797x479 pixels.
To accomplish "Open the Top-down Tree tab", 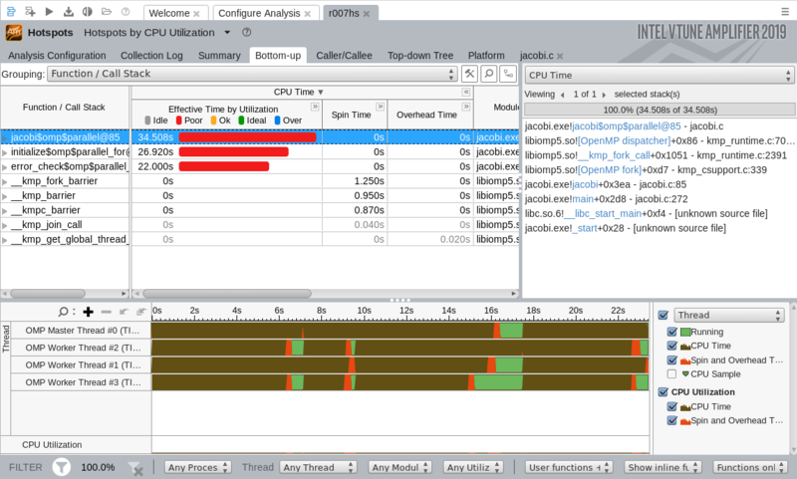I will click(x=420, y=55).
